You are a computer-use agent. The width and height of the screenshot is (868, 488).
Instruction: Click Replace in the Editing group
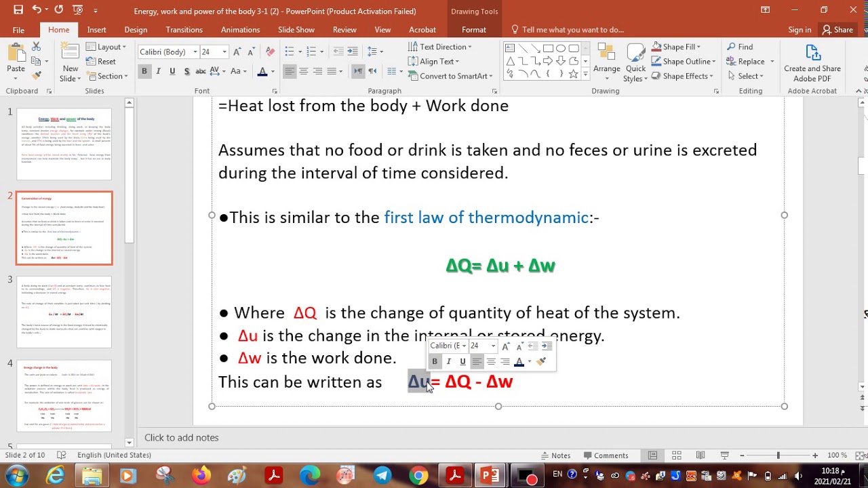[x=746, y=61]
